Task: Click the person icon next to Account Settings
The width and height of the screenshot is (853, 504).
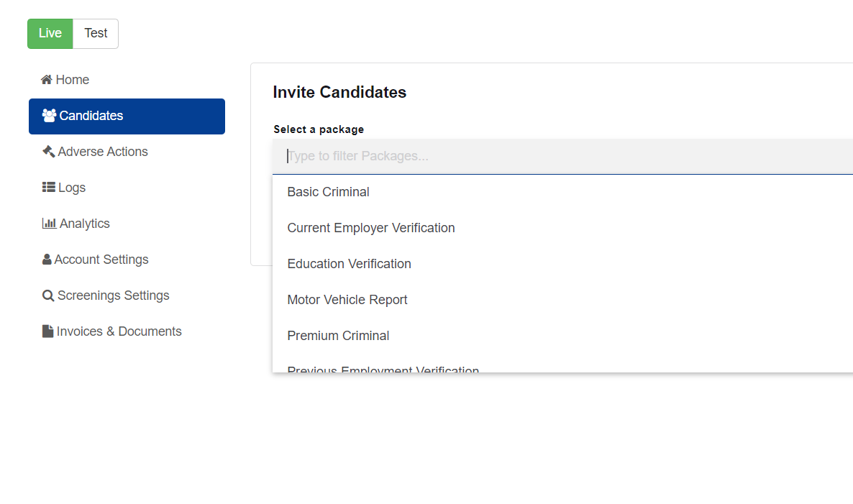Action: [47, 260]
